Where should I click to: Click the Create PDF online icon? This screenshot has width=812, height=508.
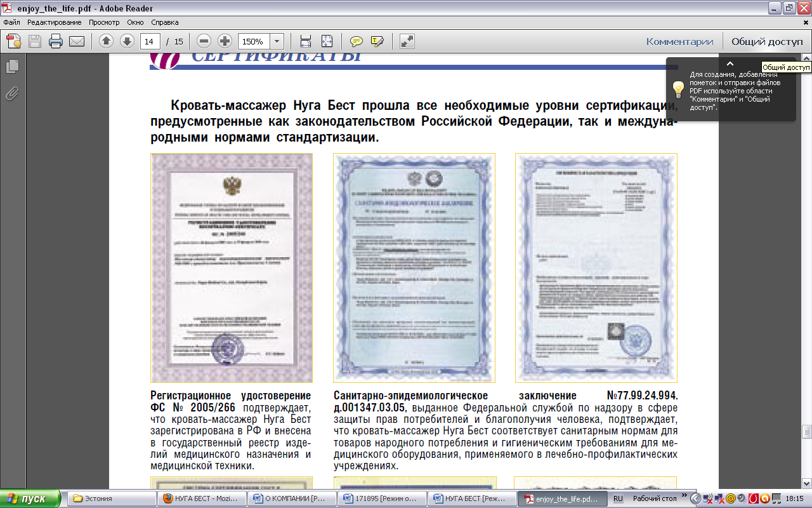(14, 42)
